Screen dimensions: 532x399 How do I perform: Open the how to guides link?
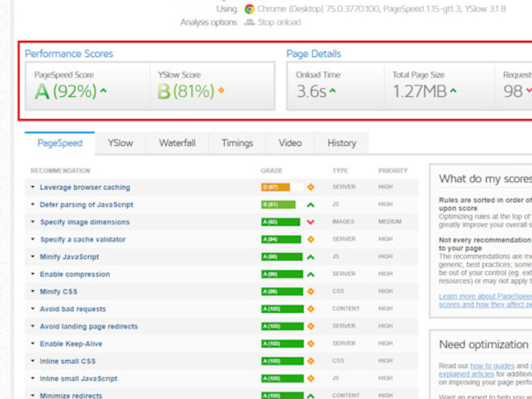pyautogui.click(x=492, y=366)
